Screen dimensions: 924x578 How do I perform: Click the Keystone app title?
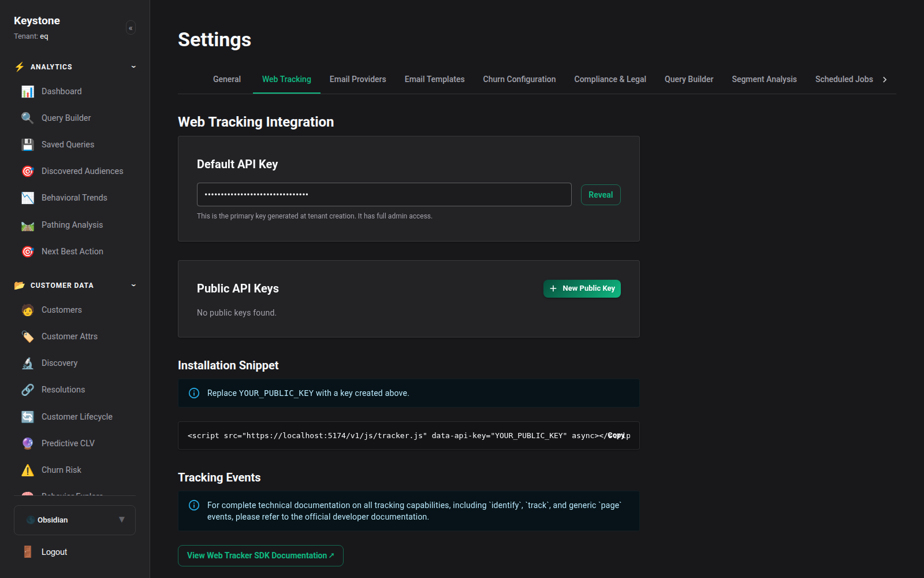37,21
